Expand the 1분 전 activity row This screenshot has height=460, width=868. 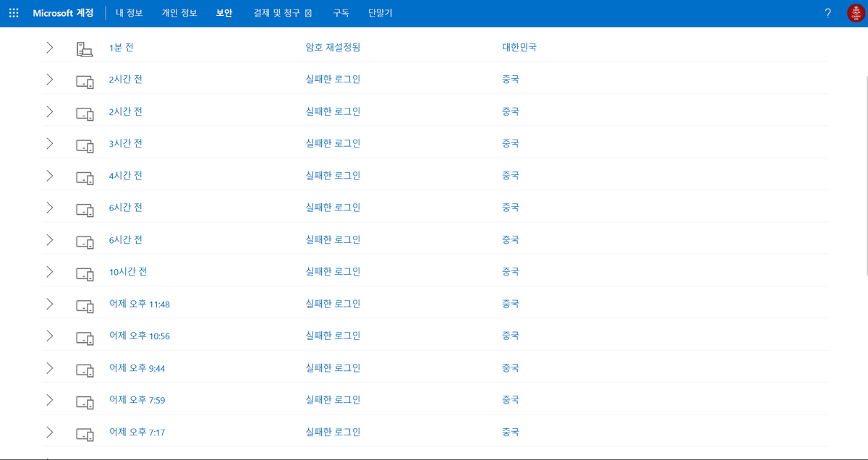(x=49, y=48)
